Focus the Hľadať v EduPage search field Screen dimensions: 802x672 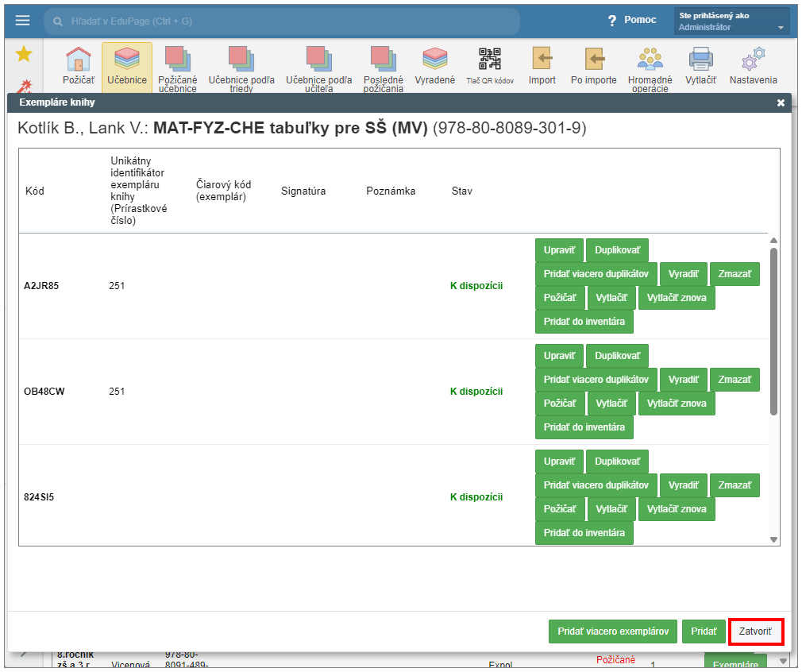(282, 21)
